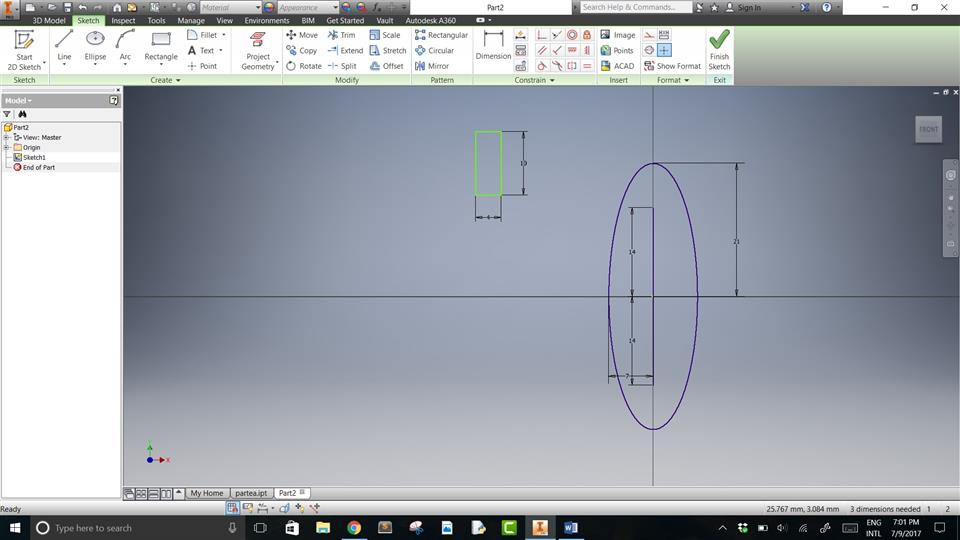The width and height of the screenshot is (960, 540).
Task: Select the Rectangle sketch tool
Action: click(160, 46)
